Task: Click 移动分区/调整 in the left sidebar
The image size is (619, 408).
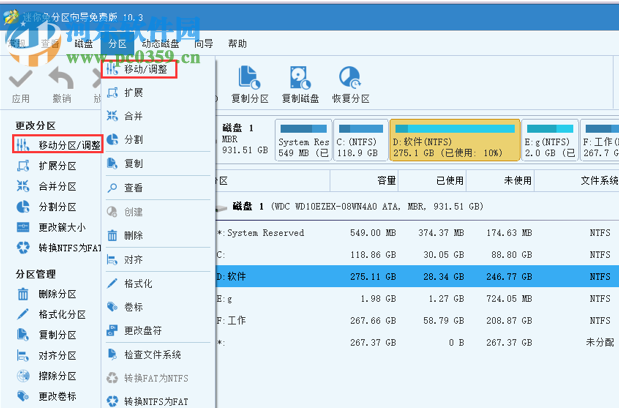Action: (58, 145)
